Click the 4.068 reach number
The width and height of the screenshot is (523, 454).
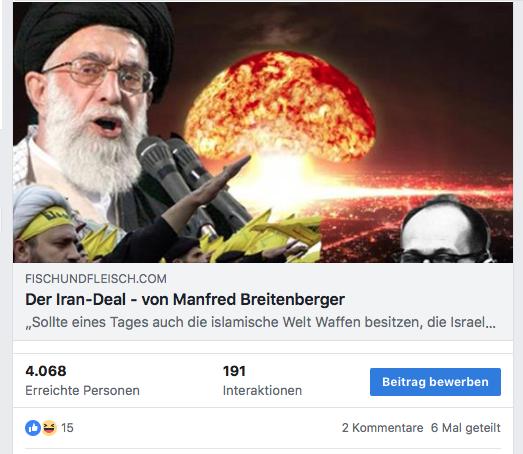coord(46,371)
